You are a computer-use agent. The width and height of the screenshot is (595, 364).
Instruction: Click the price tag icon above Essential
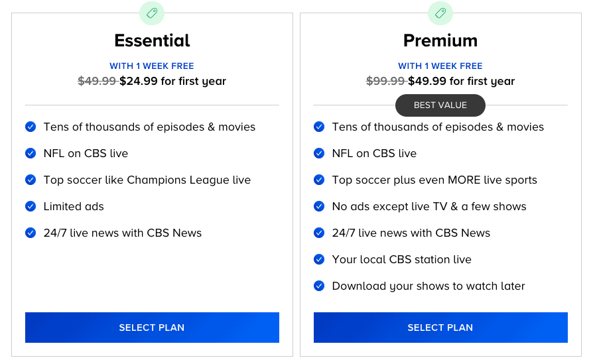click(152, 13)
